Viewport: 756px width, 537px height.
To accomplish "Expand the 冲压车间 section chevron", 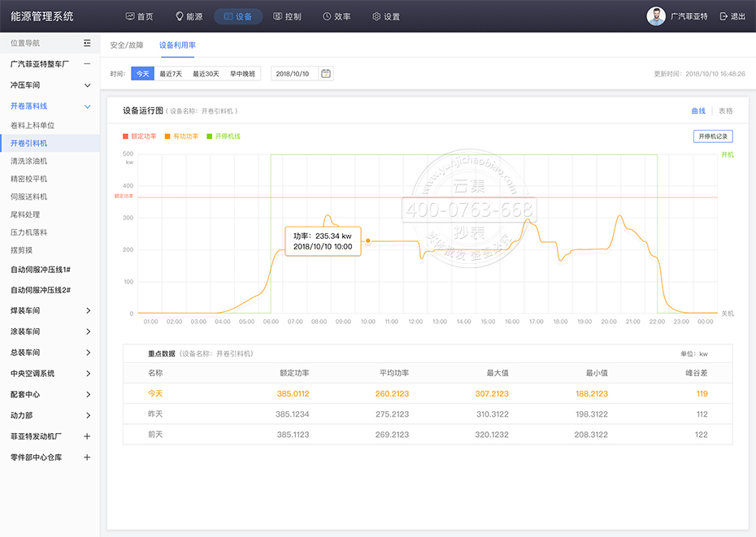I will click(x=87, y=85).
